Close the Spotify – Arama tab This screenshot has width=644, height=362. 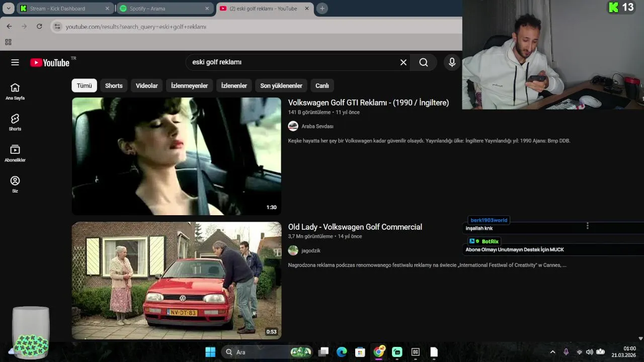click(207, 9)
